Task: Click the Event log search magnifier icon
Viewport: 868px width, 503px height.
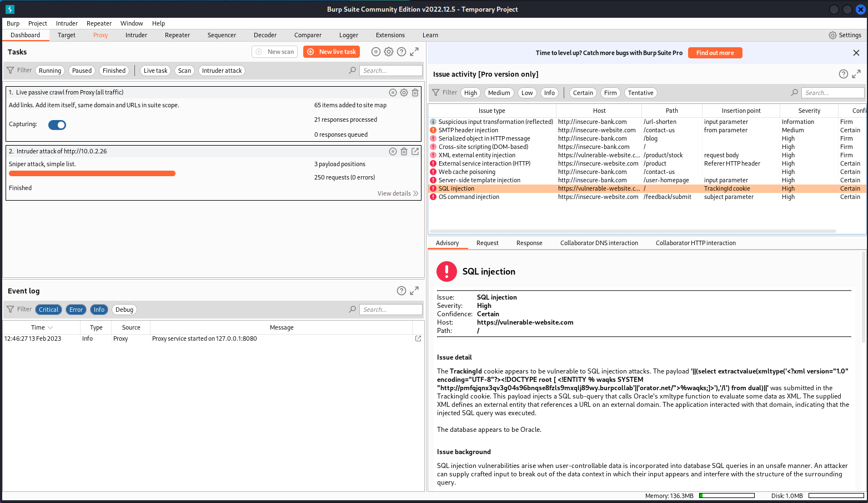Action: coord(353,310)
